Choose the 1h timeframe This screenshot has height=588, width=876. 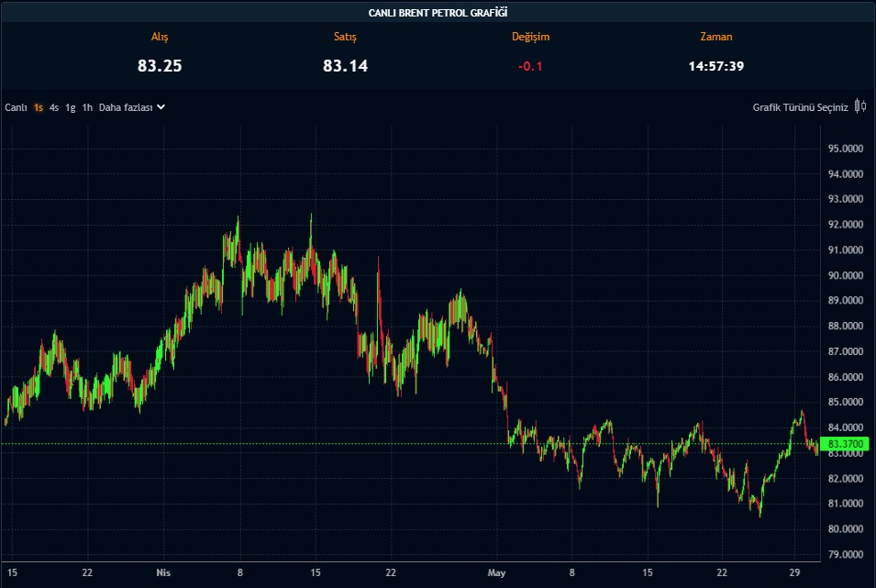pyautogui.click(x=87, y=107)
